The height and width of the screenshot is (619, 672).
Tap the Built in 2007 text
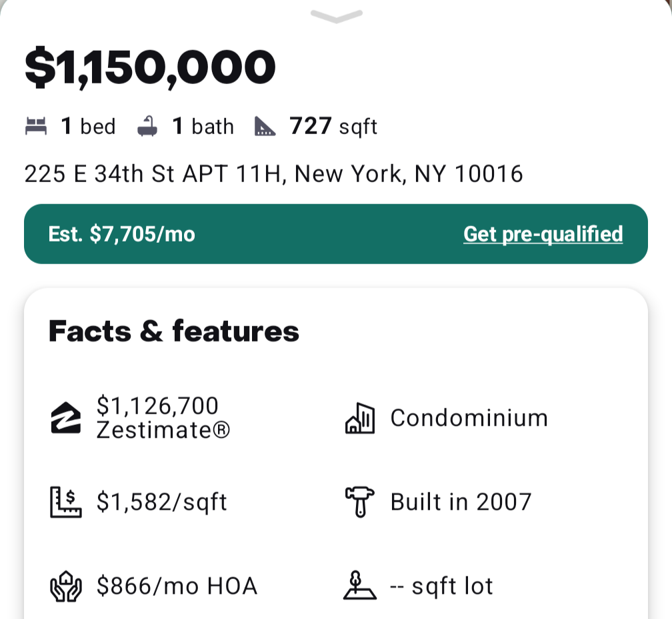(x=461, y=502)
